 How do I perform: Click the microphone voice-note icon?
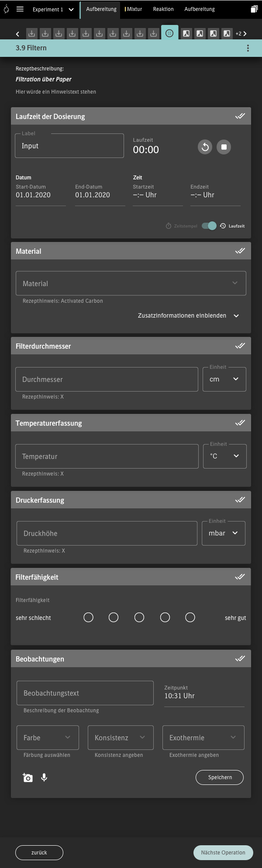pos(44,777)
